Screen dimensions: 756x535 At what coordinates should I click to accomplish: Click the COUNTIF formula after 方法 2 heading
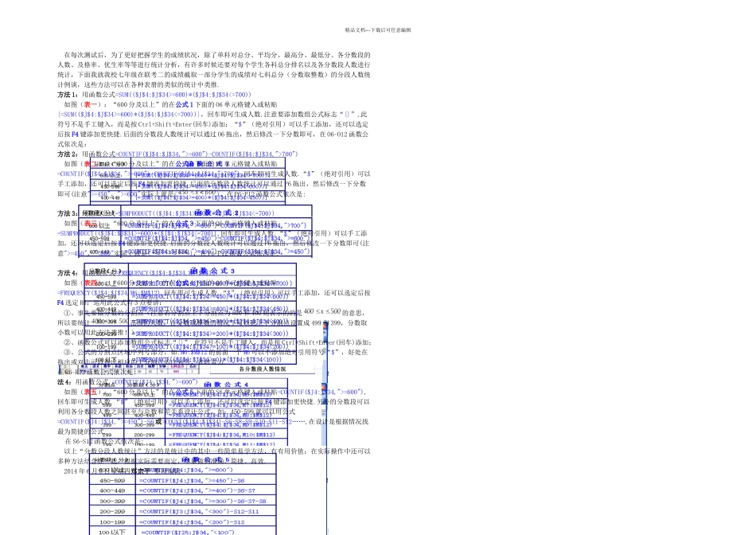[x=208, y=154]
